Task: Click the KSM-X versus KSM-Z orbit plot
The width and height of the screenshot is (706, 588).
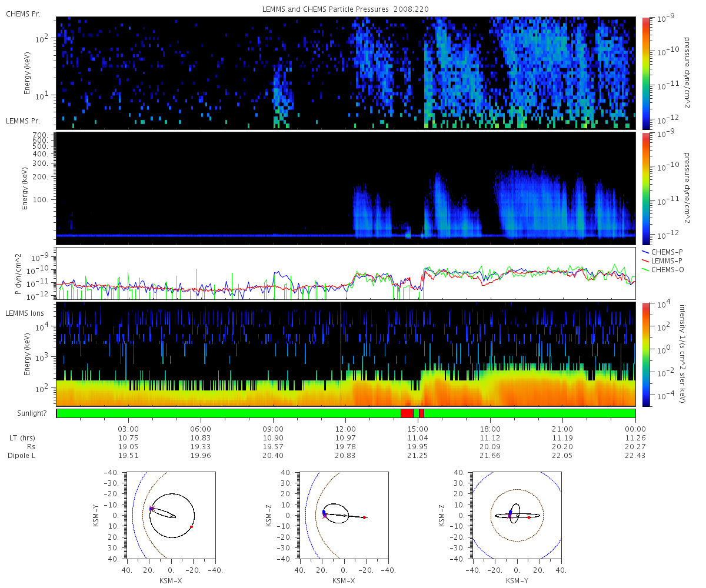Action: coord(343,514)
